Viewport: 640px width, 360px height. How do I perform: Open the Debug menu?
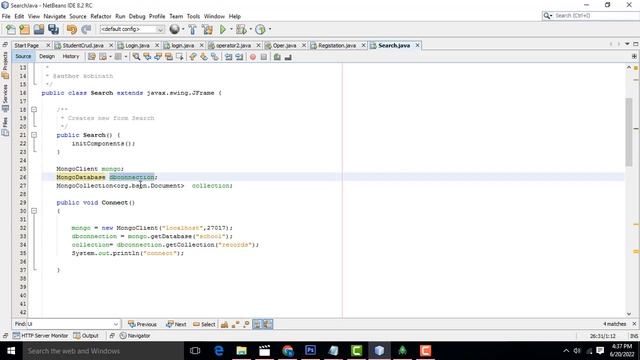pos(137,16)
